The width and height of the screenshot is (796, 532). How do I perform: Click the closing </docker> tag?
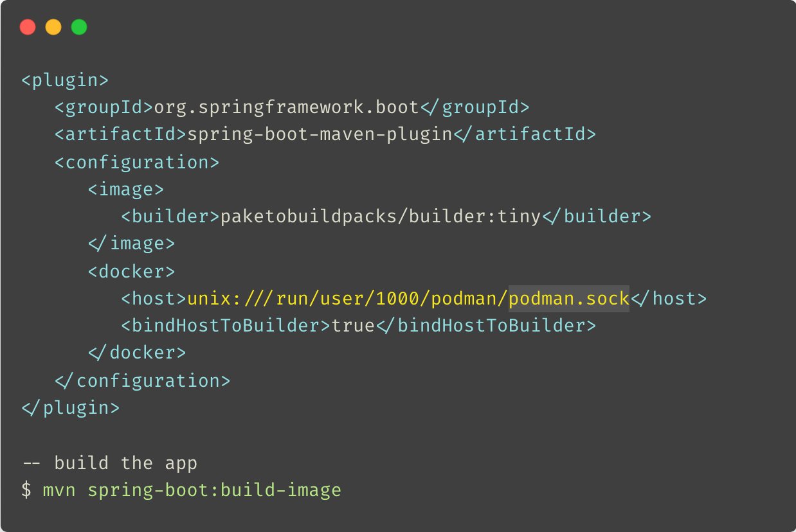coord(137,353)
